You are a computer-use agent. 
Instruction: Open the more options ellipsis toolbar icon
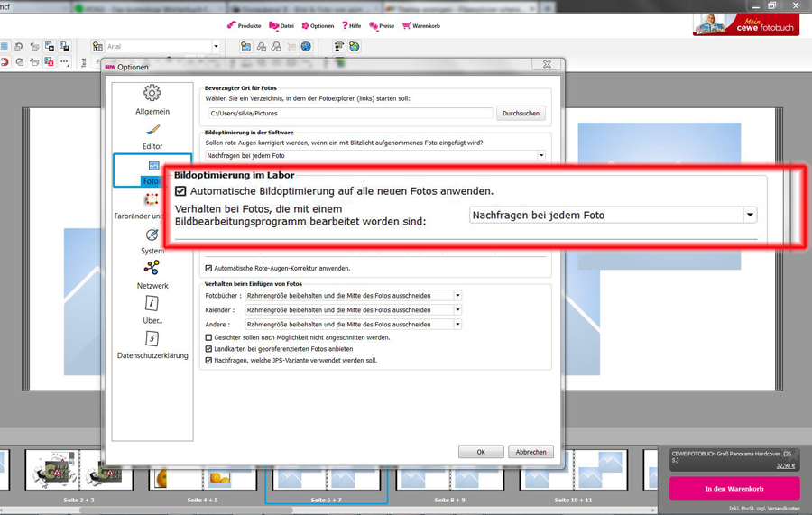coord(64,62)
